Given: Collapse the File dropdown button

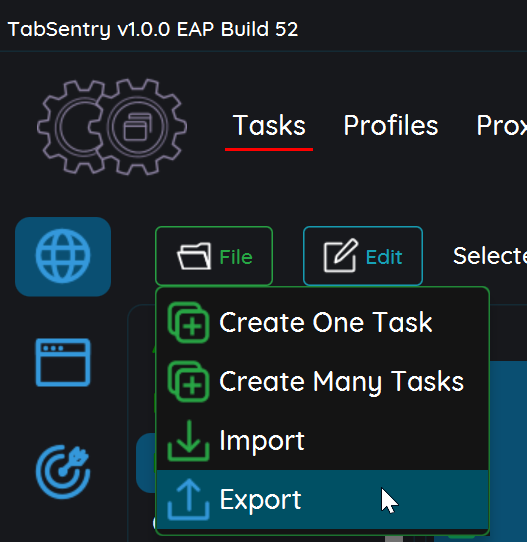Looking at the screenshot, I should [x=214, y=256].
